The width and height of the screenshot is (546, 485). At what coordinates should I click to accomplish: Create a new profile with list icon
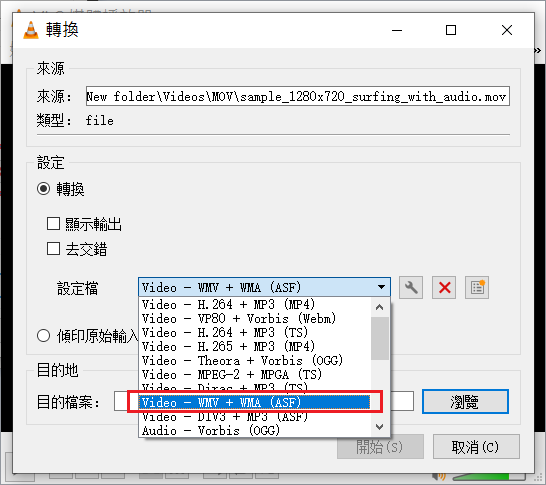pos(477,288)
